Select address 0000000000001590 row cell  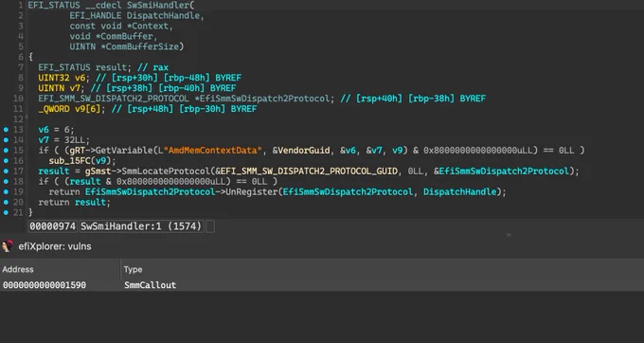point(45,285)
